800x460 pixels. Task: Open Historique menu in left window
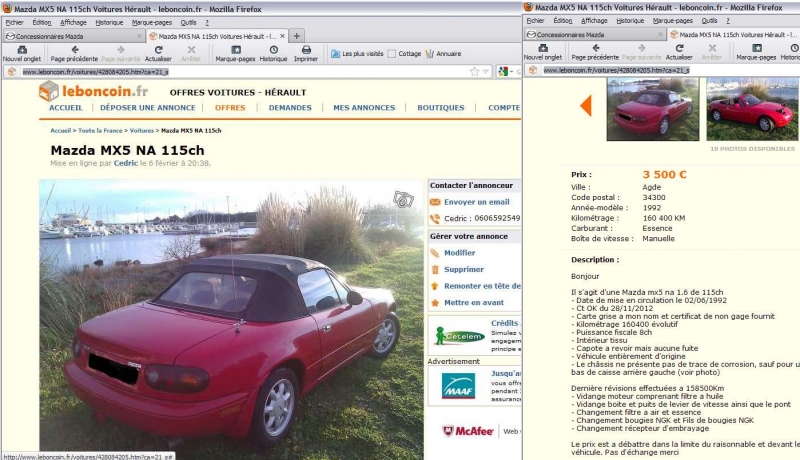point(109,22)
